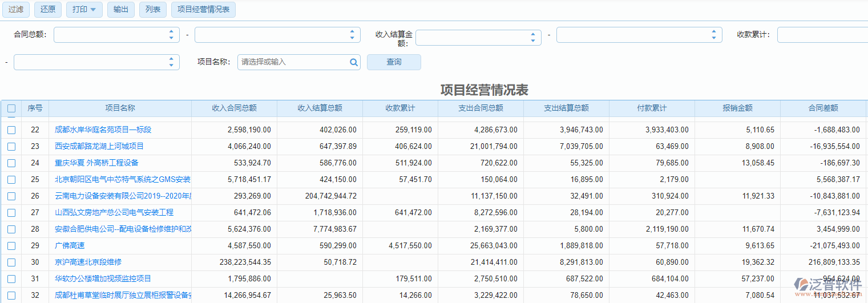Tick the checkbox for row 25
This screenshot has height=303, width=868.
pos(11,180)
